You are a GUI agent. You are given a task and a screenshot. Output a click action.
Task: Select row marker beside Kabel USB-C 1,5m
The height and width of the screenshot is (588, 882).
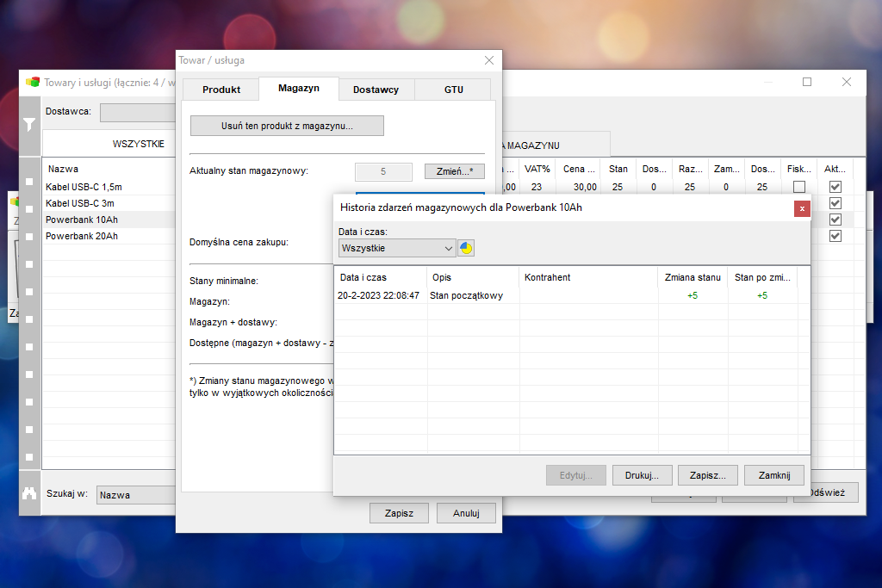click(29, 182)
